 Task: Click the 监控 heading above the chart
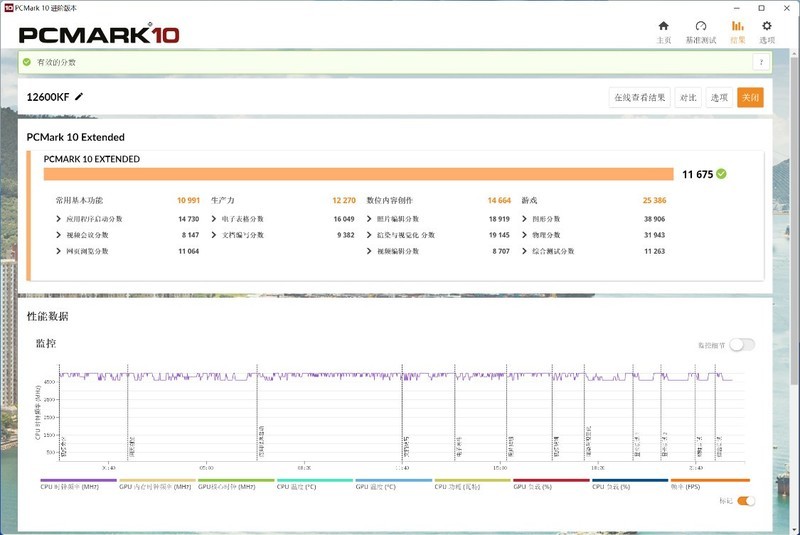tap(45, 343)
